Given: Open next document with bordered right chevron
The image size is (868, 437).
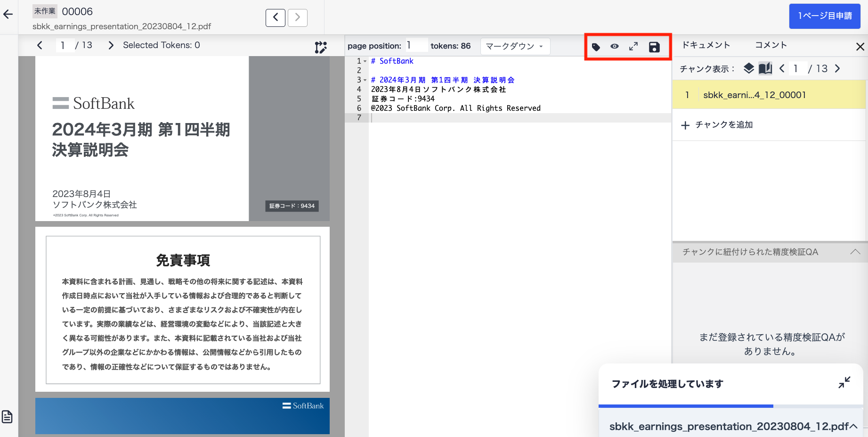Looking at the screenshot, I should tap(298, 18).
